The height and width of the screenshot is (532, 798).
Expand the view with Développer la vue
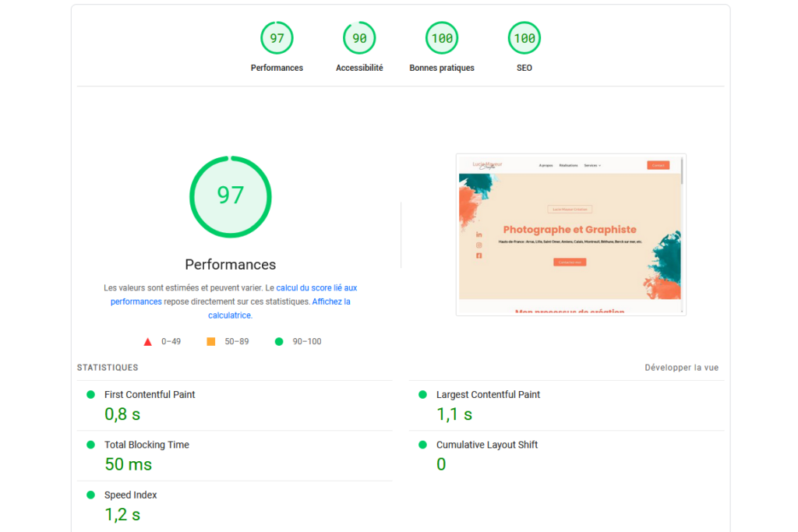[x=680, y=367]
